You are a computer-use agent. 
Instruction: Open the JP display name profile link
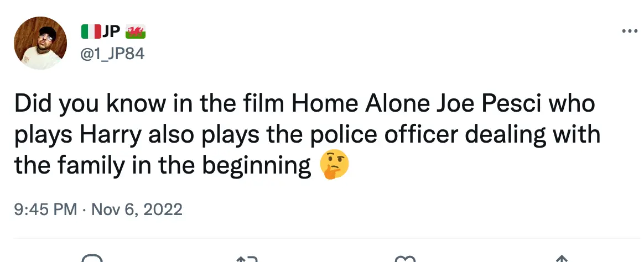[111, 33]
